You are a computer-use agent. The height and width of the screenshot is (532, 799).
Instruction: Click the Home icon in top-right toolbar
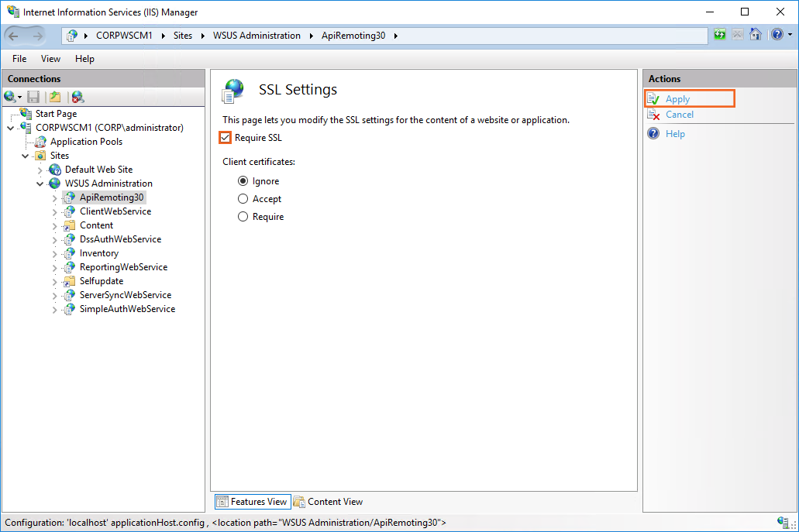click(x=755, y=35)
